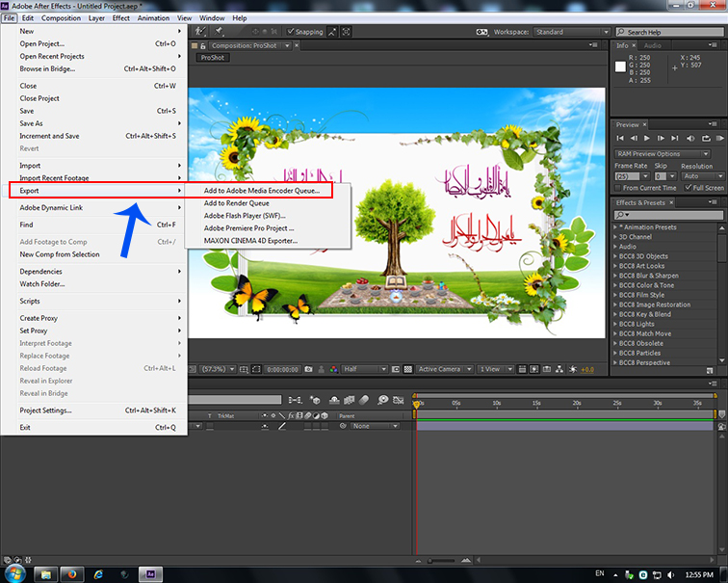This screenshot has width=728, height=583.
Task: Open the Composition menu
Action: [61, 18]
